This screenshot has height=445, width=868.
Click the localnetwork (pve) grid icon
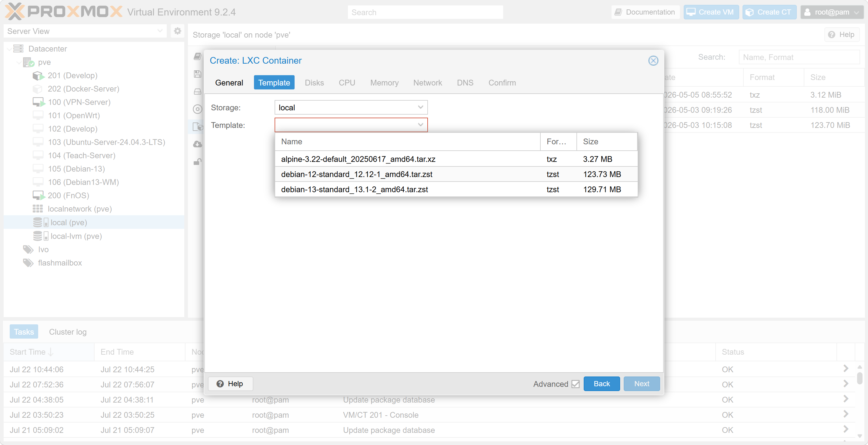click(38, 209)
